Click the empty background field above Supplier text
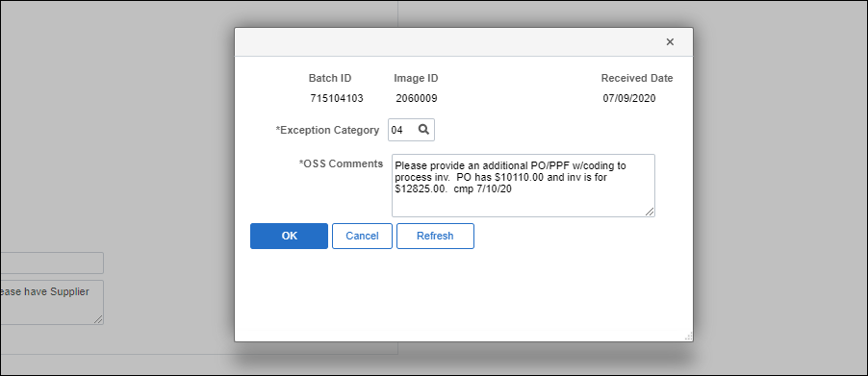Image resolution: width=868 pixels, height=376 pixels. (x=51, y=263)
